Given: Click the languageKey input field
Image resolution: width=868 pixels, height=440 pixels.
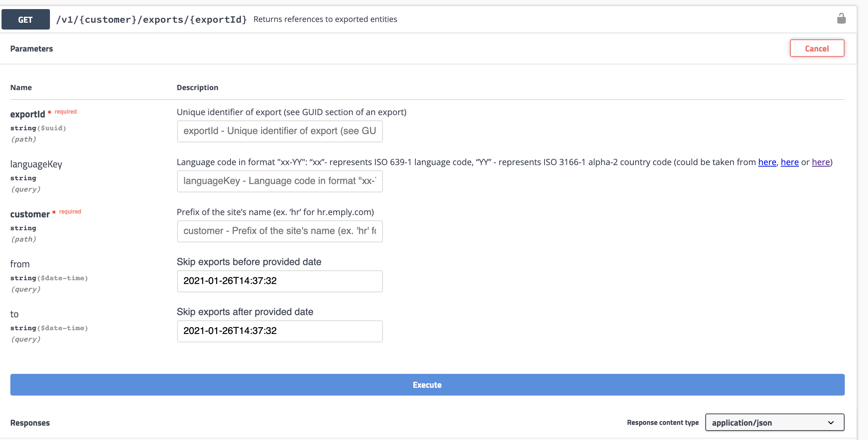Looking at the screenshot, I should (280, 181).
